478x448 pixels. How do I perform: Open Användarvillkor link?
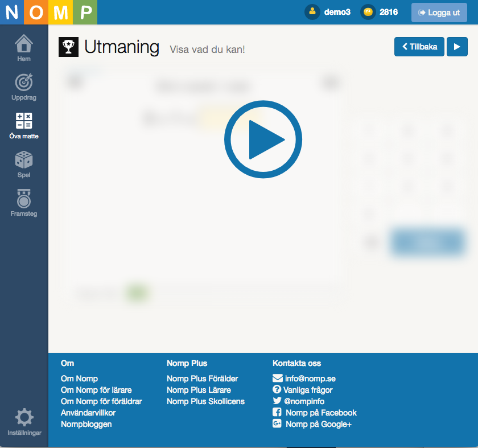[88, 413]
